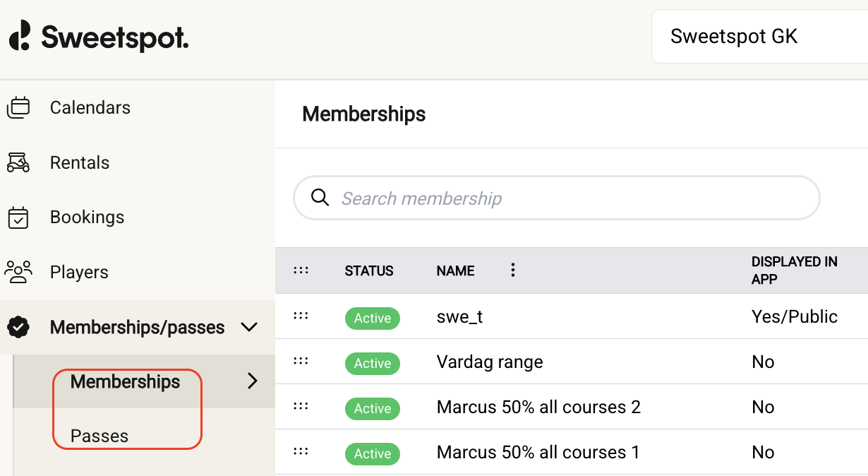
Task: Open the NAME column options menu
Action: (513, 270)
